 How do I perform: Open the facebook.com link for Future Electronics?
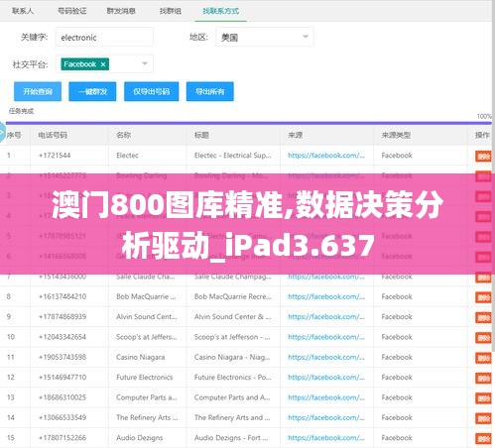[x=326, y=378]
